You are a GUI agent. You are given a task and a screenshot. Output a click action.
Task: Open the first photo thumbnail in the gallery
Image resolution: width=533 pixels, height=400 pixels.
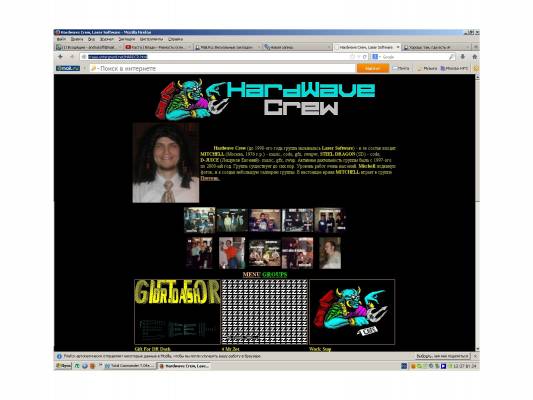point(200,220)
